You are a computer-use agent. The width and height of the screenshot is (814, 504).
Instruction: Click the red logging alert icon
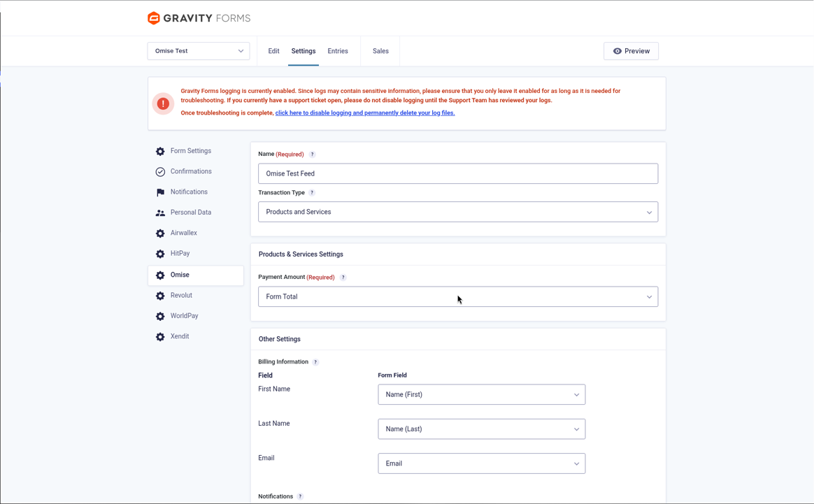point(163,104)
